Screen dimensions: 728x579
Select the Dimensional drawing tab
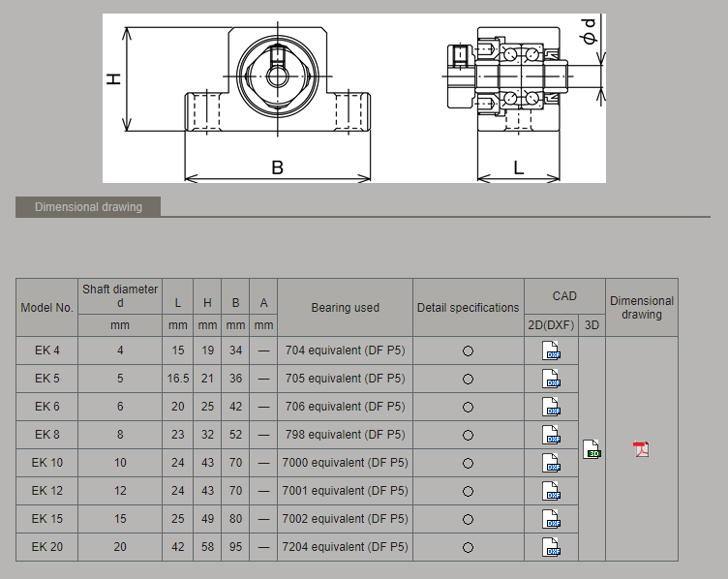[x=88, y=206]
